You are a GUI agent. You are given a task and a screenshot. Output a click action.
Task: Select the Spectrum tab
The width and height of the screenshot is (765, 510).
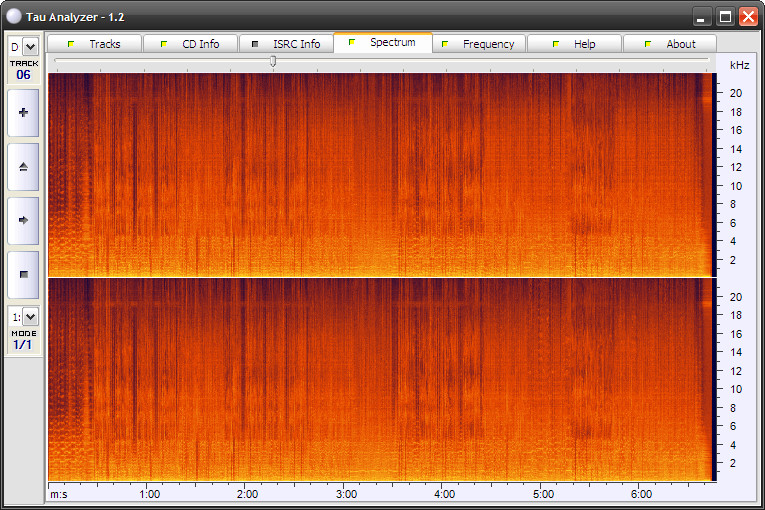[382, 43]
